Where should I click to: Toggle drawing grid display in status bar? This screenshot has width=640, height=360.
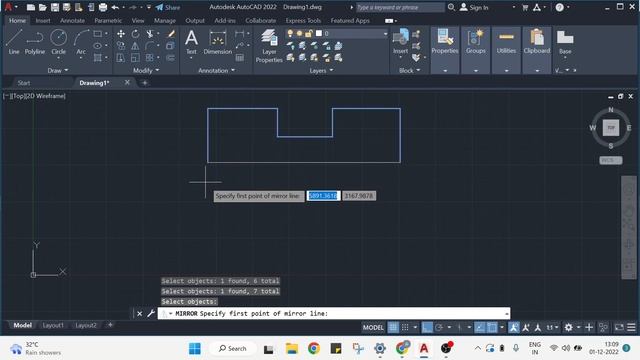tap(393, 327)
